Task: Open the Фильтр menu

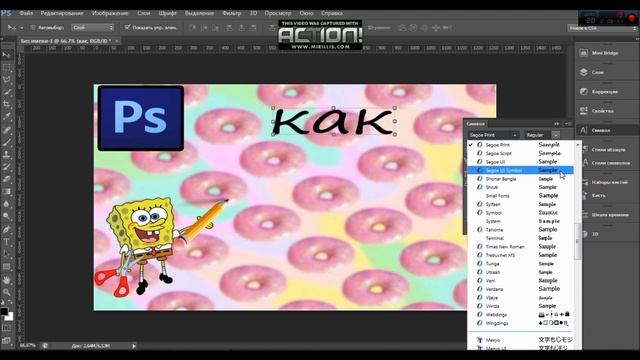Action: coord(231,13)
